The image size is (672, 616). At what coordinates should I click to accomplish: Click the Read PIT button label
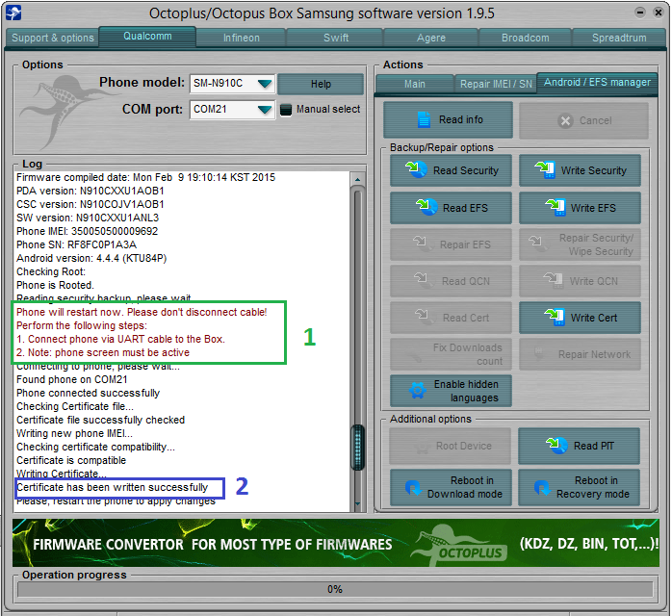[594, 446]
